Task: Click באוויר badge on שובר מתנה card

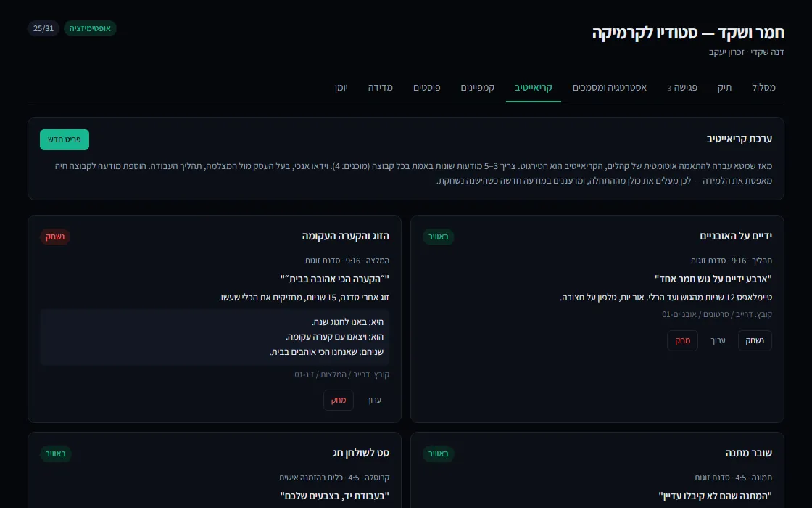Action: point(439,454)
